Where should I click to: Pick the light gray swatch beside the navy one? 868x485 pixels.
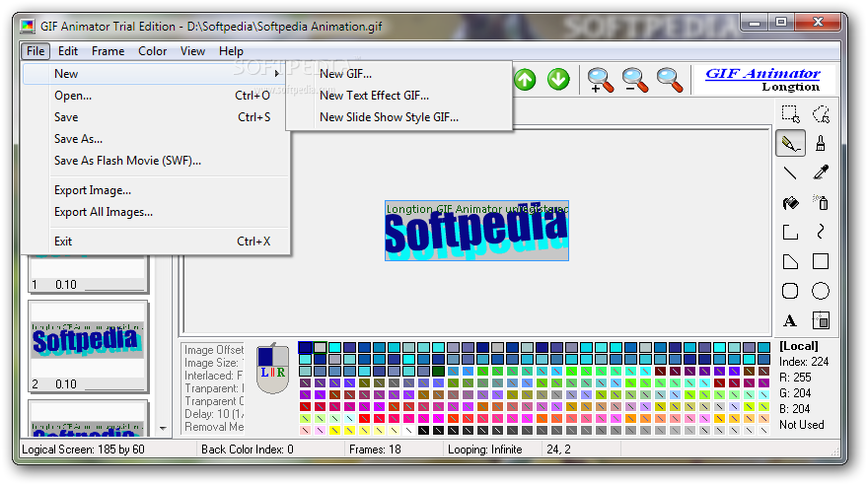tap(320, 347)
